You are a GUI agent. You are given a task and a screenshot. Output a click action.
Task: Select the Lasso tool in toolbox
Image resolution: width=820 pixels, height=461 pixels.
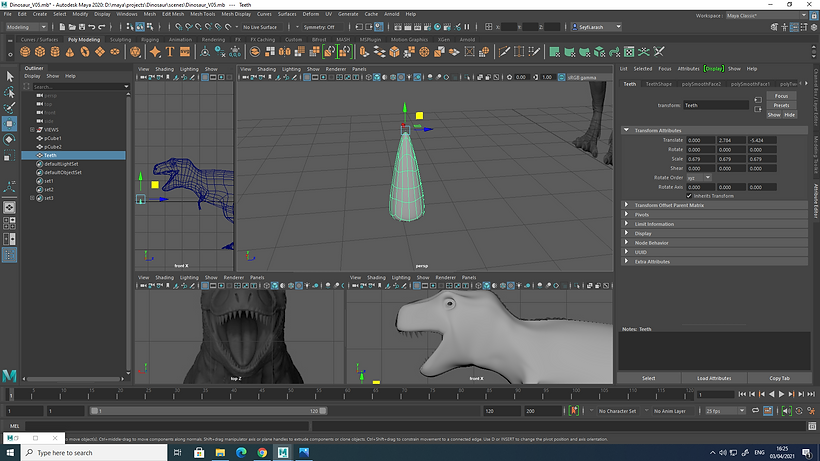pyautogui.click(x=9, y=93)
